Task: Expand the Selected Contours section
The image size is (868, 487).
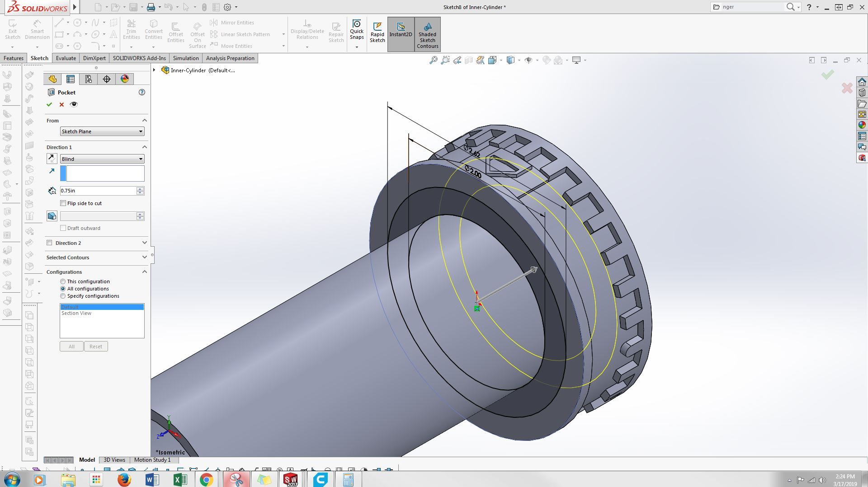Action: pyautogui.click(x=97, y=258)
